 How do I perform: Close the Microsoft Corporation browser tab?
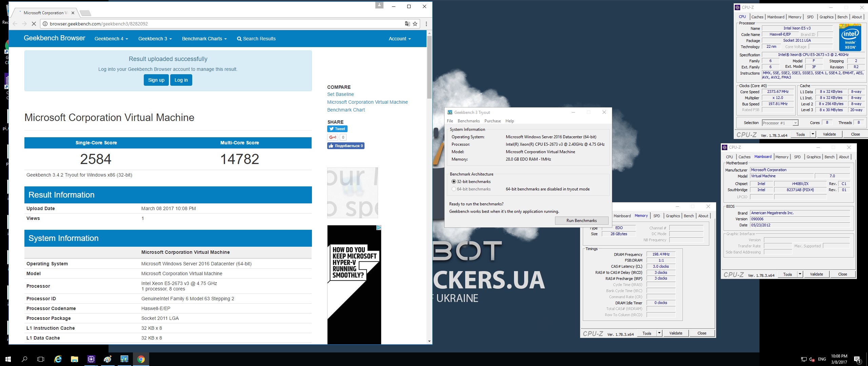click(x=73, y=13)
